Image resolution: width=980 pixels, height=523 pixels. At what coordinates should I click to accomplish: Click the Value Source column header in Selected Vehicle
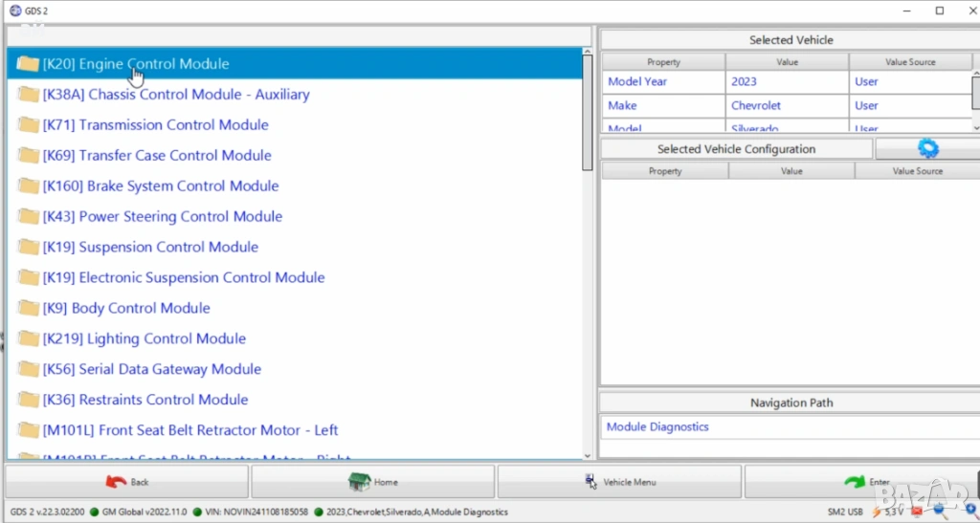(x=909, y=62)
